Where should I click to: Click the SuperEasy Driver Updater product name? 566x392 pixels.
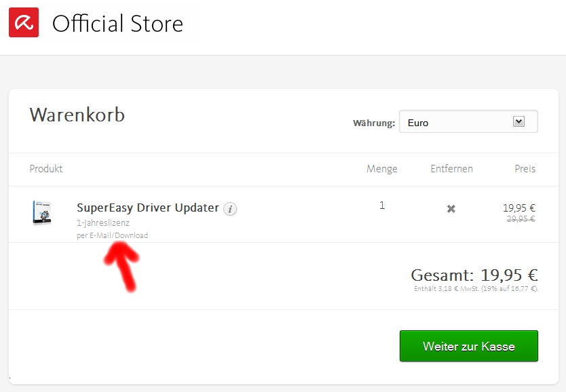click(x=148, y=208)
